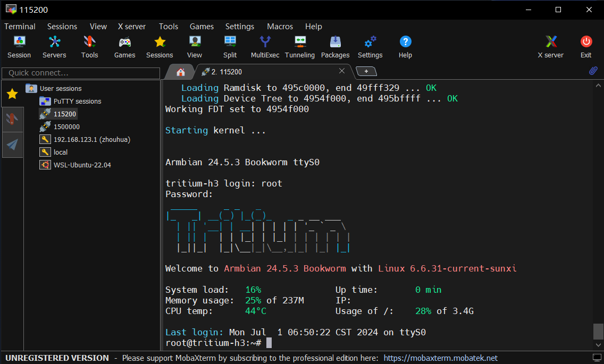Activate the MultiExec toolbar icon
This screenshot has height=364, width=604.
pos(265,47)
